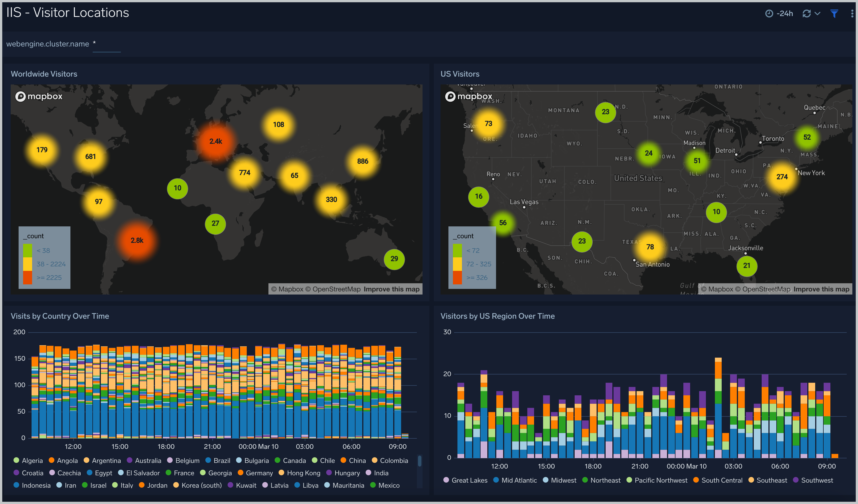Click the US Visitors panel title
Viewport: 858px width, 504px height.
pyautogui.click(x=460, y=74)
